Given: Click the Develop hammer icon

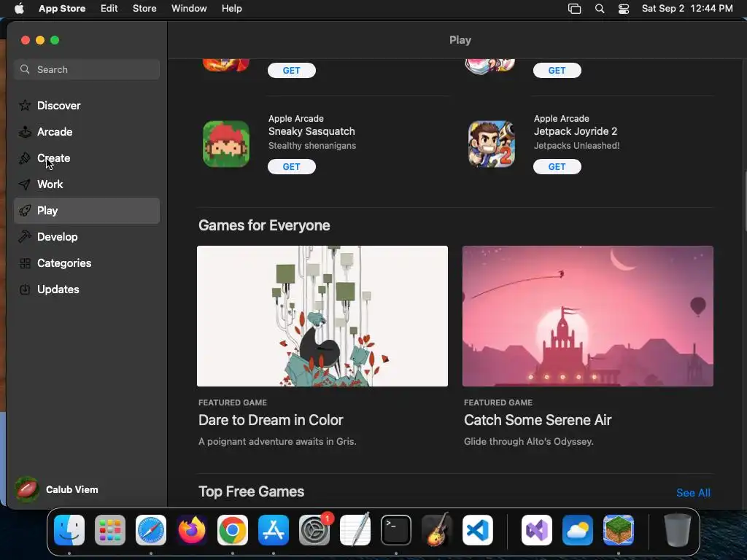Looking at the screenshot, I should pyautogui.click(x=25, y=237).
